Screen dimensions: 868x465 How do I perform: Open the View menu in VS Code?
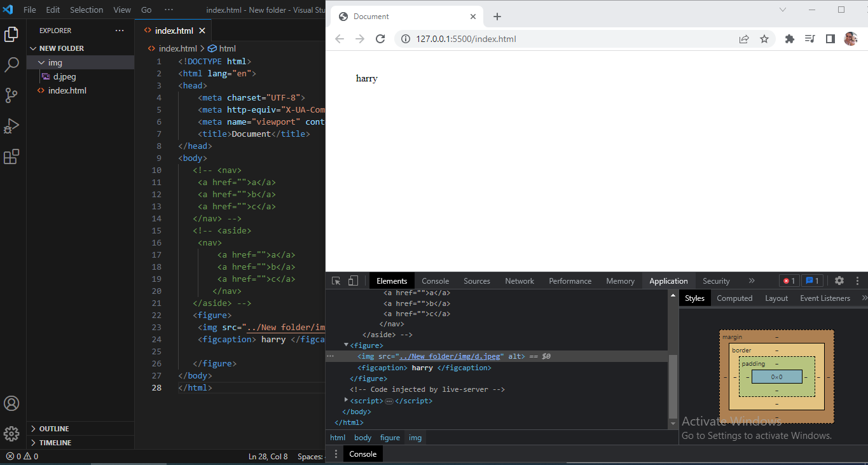tap(122, 10)
